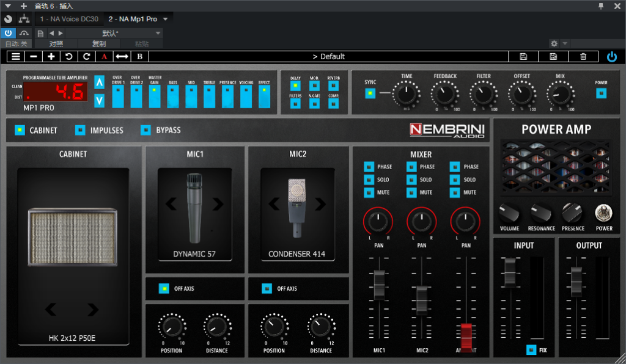
Task: Save the current preset with the first floppy icon
Action: pos(523,57)
